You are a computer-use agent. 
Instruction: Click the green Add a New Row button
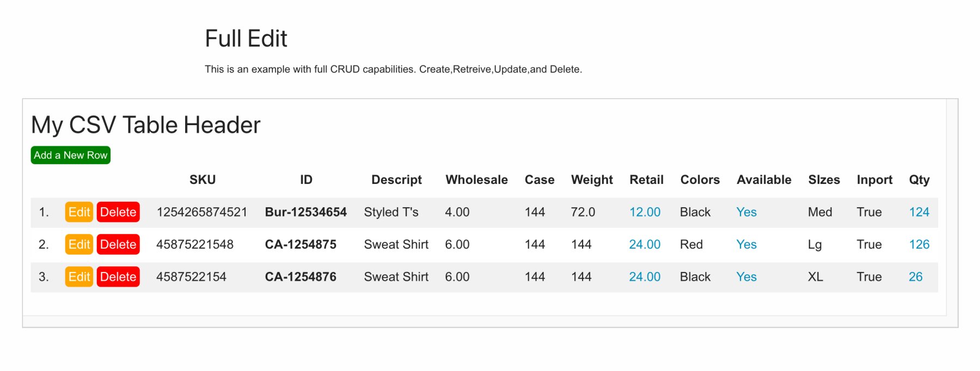[70, 155]
